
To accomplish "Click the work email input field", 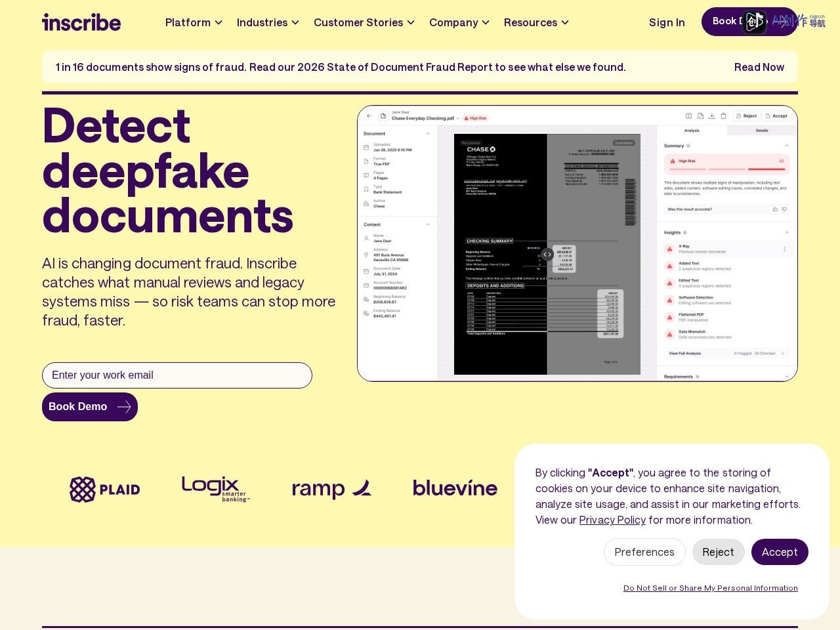I will (x=177, y=375).
